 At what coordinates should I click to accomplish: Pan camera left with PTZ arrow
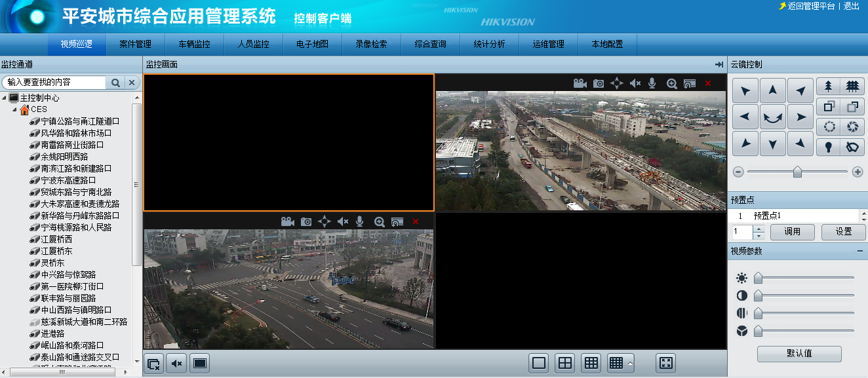click(745, 117)
